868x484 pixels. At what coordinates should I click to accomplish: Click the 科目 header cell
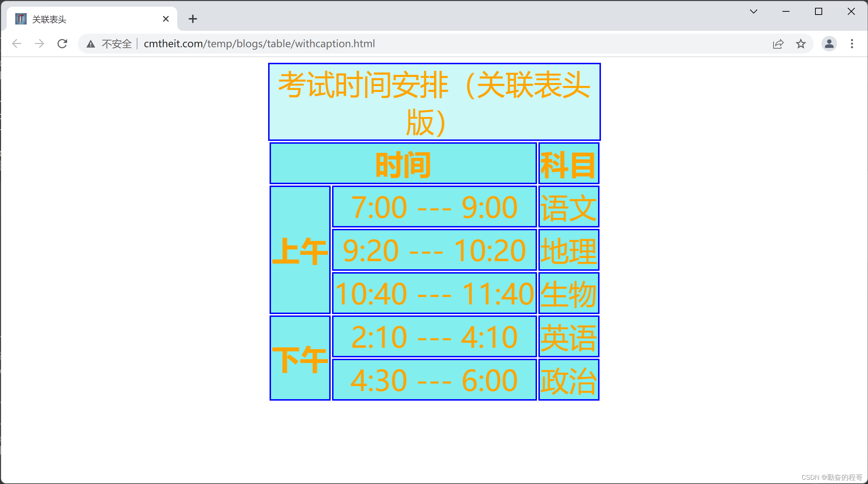(569, 164)
